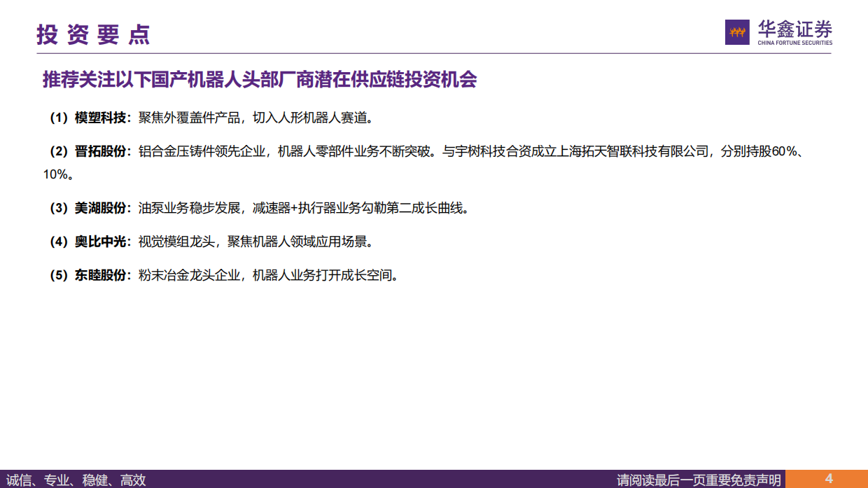The image size is (868, 488).
Task: Click the 视觉模组龙头 description text
Action: [176, 242]
